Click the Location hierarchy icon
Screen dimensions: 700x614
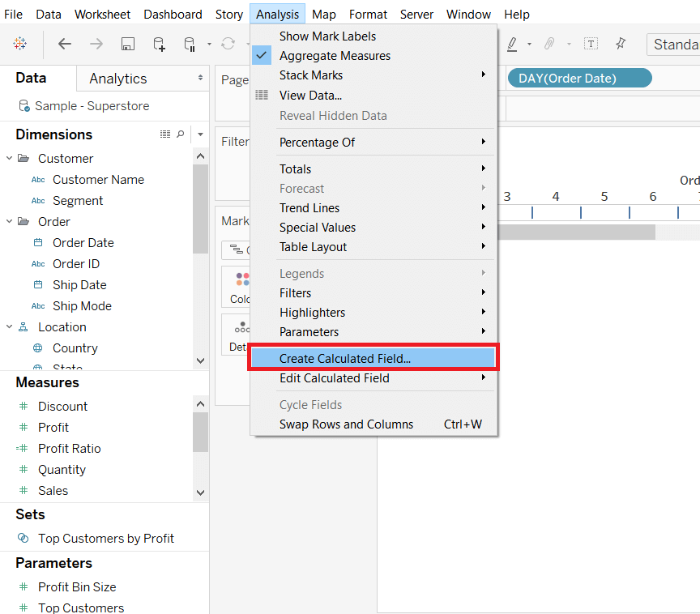click(x=23, y=327)
